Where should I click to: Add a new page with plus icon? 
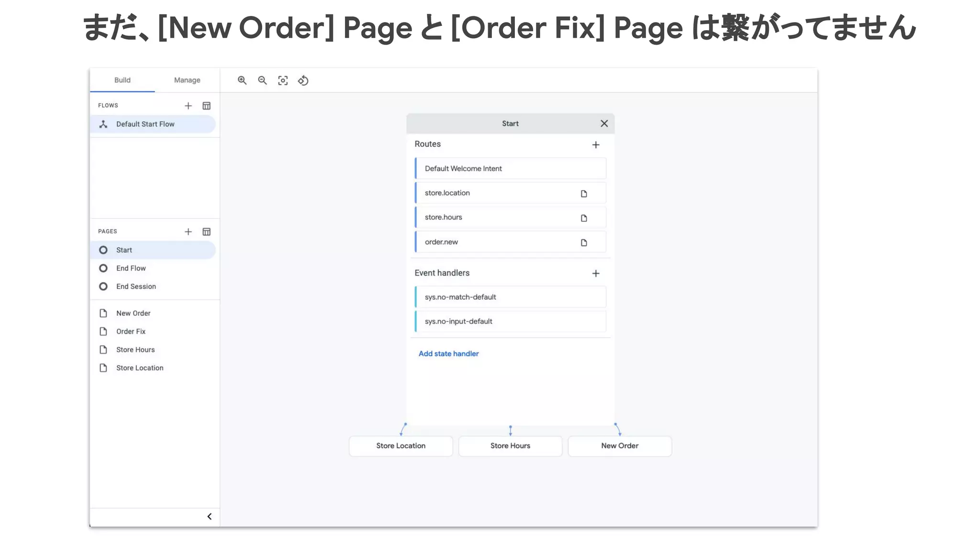(188, 231)
